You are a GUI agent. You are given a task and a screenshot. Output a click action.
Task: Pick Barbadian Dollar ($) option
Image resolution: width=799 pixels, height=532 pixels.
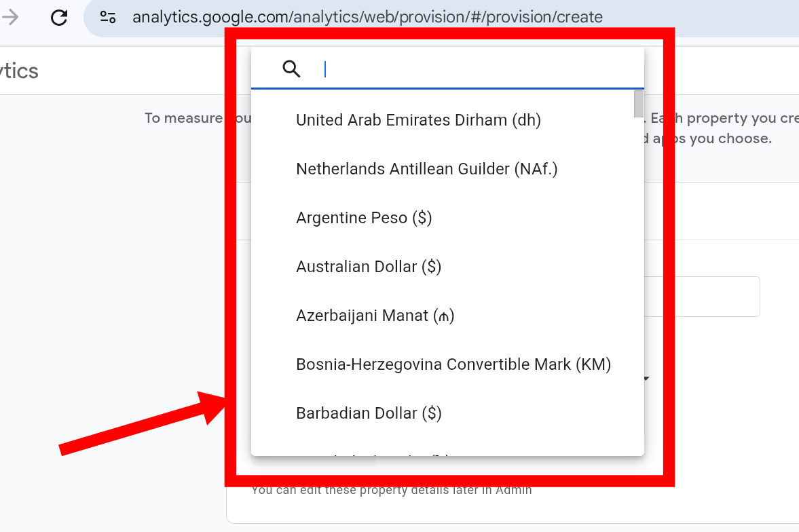click(x=369, y=413)
